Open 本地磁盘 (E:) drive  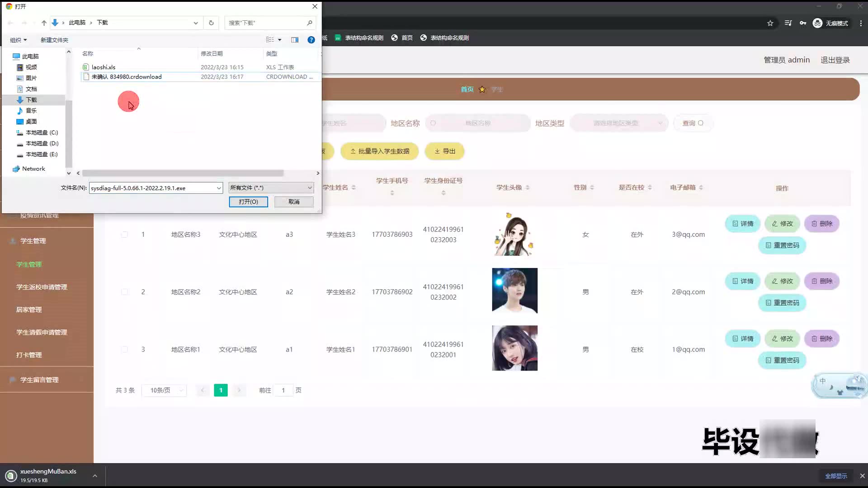pyautogui.click(x=42, y=154)
